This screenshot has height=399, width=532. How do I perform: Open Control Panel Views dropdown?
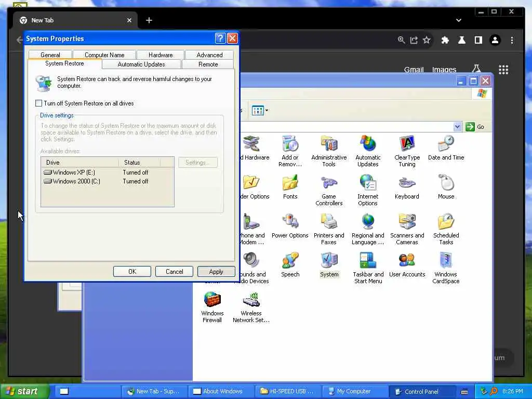click(x=260, y=110)
